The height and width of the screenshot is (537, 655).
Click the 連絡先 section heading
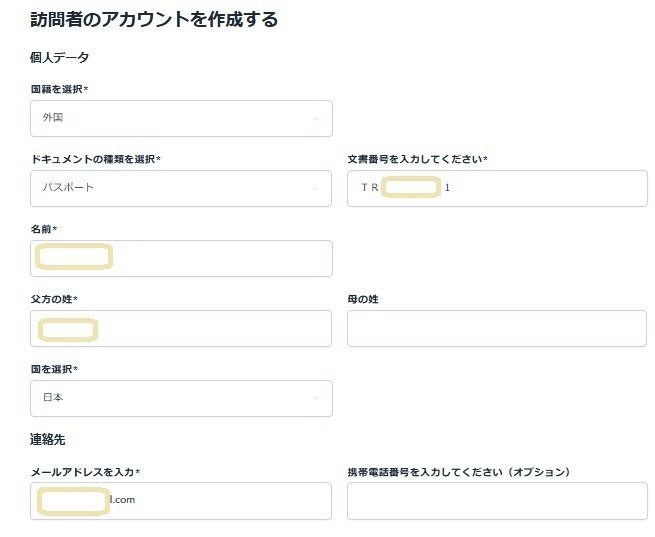coord(48,439)
